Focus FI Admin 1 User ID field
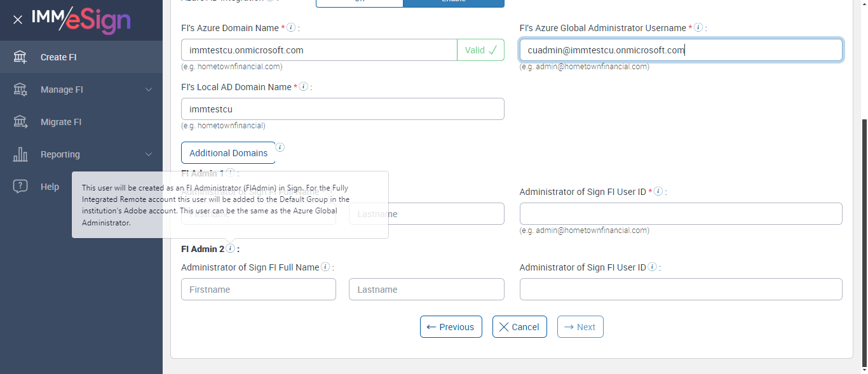This screenshot has width=868, height=374. (681, 214)
